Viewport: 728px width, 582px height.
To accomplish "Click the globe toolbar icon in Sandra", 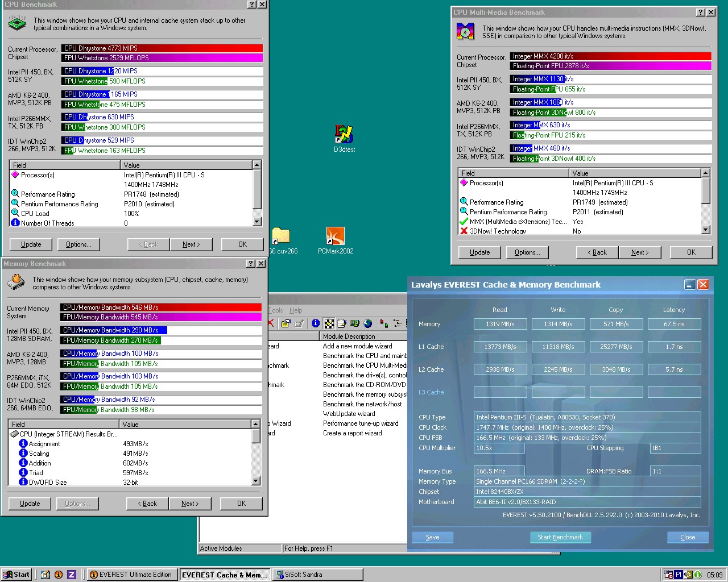I will 368,323.
